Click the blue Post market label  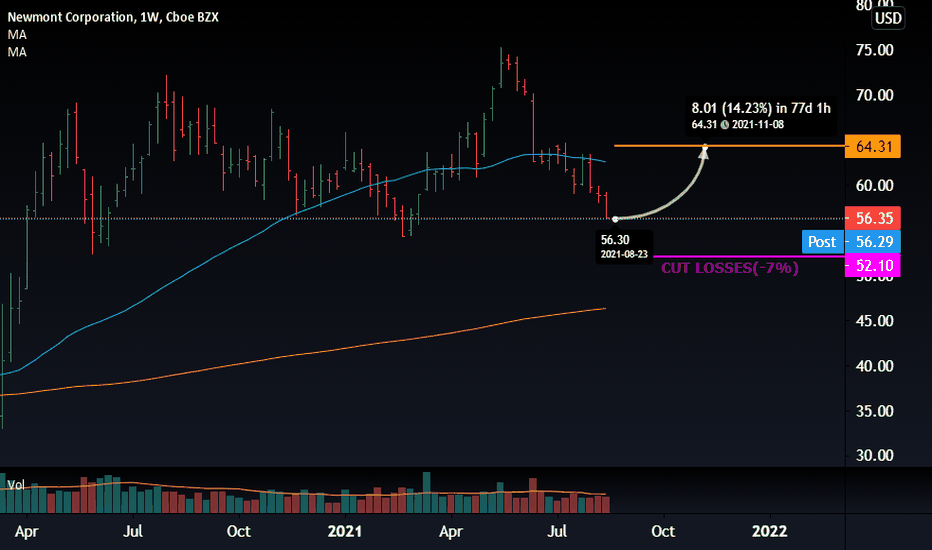(823, 241)
